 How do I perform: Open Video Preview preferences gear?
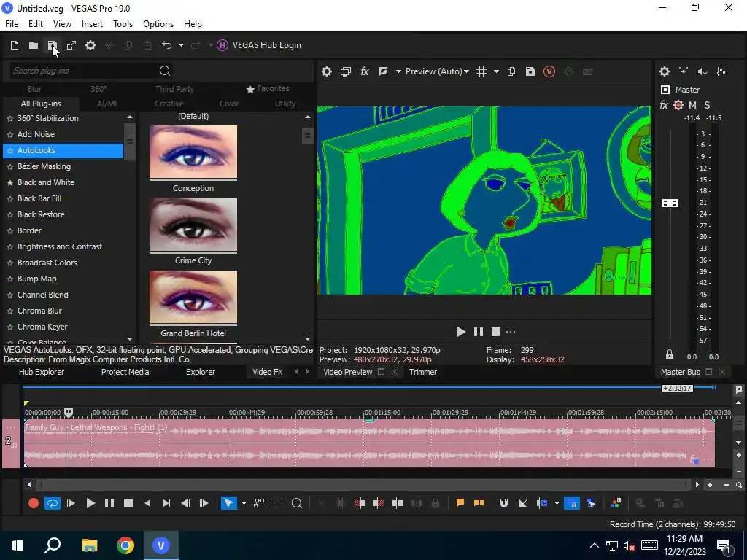(326, 71)
